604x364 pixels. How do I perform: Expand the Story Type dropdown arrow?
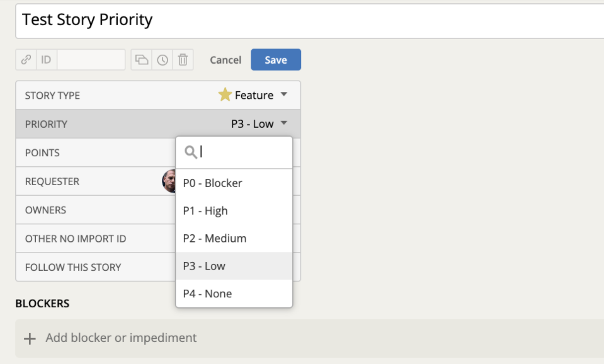pos(284,94)
